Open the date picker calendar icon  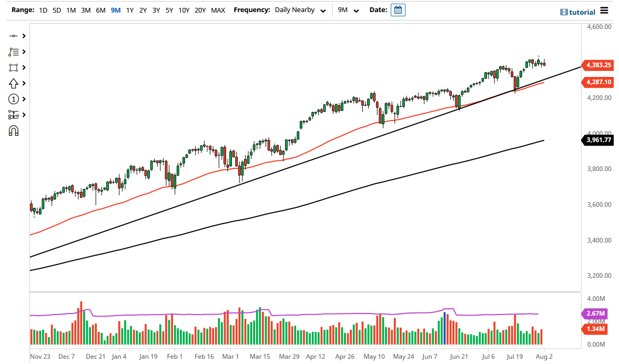pyautogui.click(x=398, y=9)
